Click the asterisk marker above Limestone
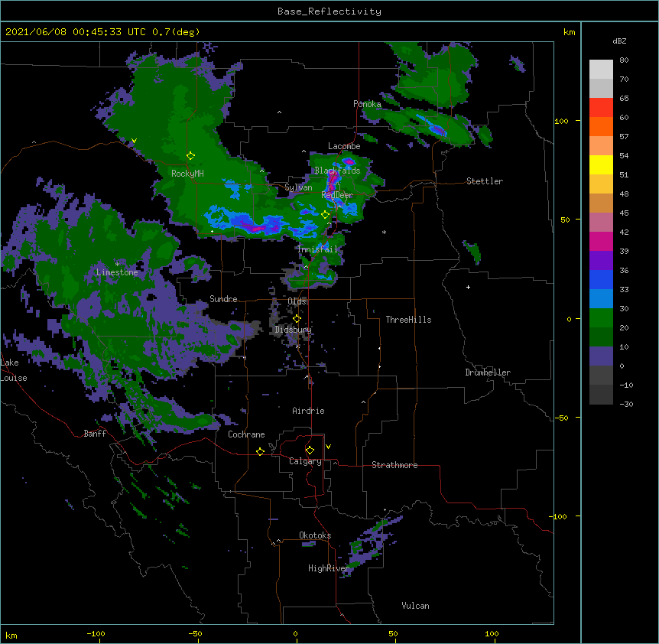659x644 pixels. (117, 264)
